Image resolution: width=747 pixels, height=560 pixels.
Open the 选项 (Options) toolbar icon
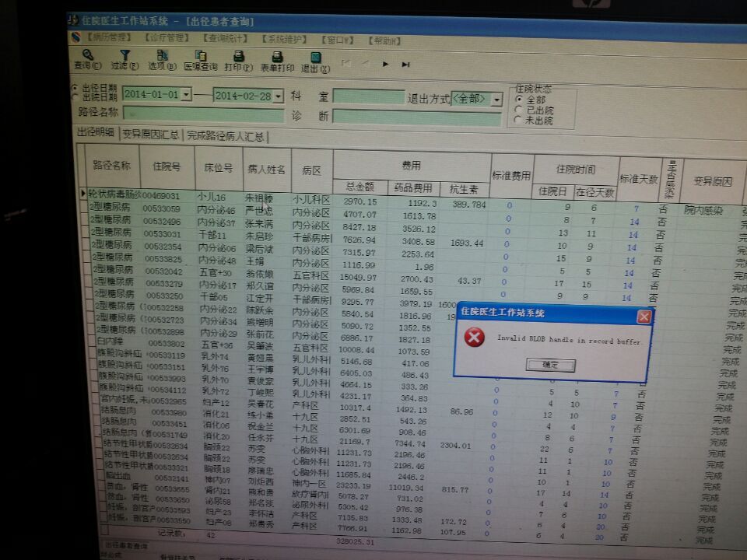pyautogui.click(x=163, y=56)
